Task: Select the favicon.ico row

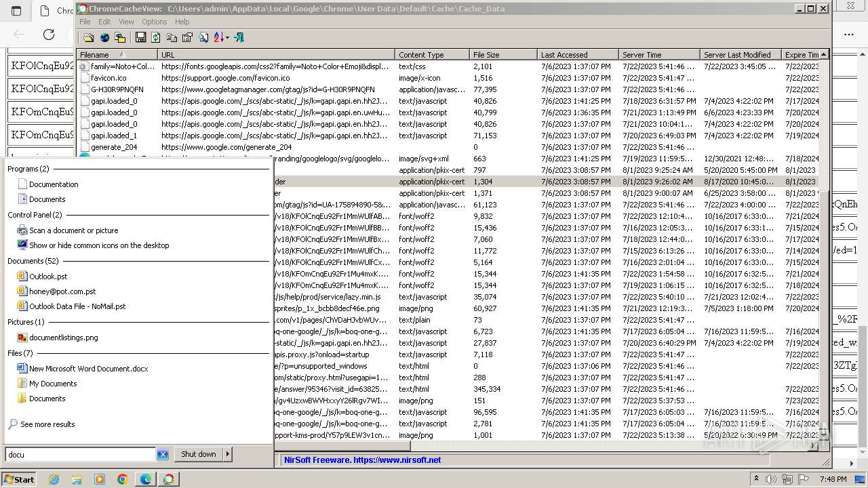Action: (448, 78)
